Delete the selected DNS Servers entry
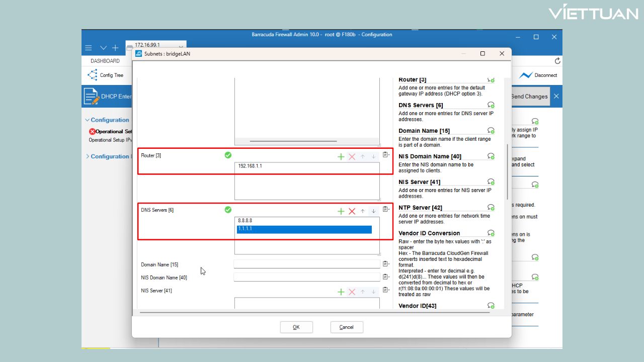This screenshot has height=362, width=644. pyautogui.click(x=352, y=211)
